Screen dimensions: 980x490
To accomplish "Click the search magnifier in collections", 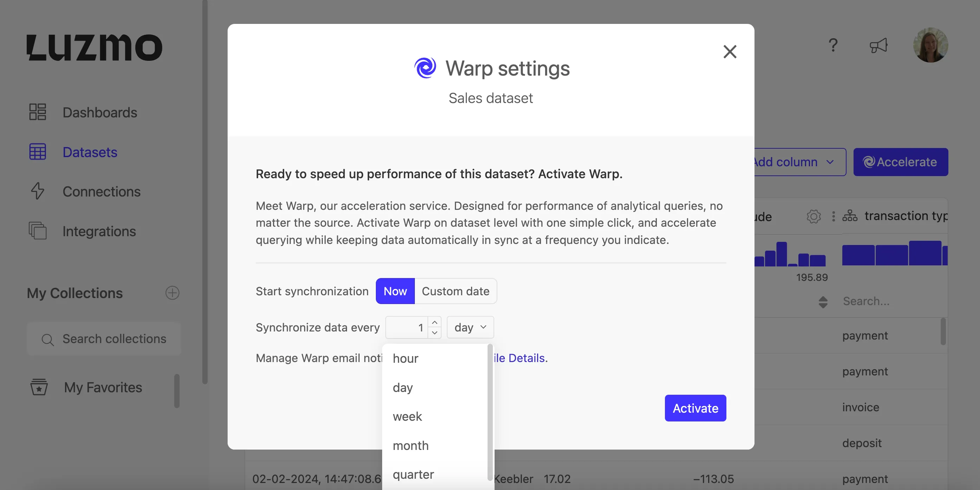I will point(47,339).
